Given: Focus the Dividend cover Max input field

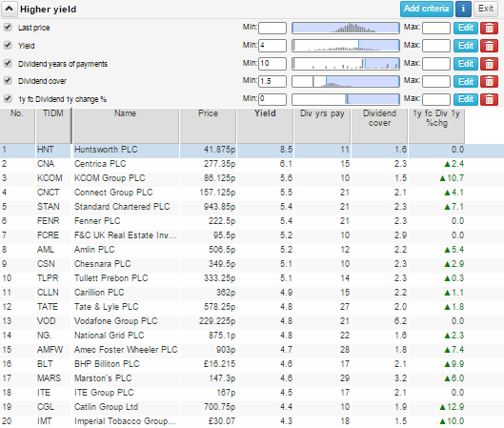Looking at the screenshot, I should pos(435,82).
